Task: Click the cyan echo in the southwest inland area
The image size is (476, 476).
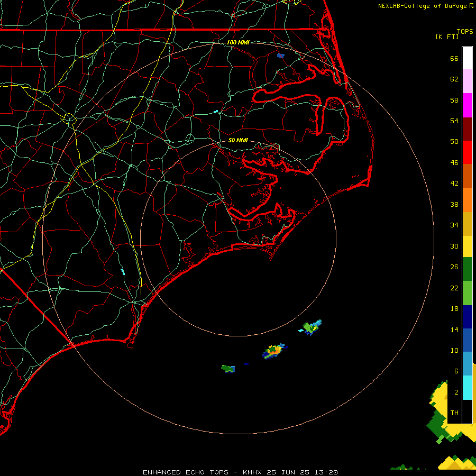Action: click(123, 271)
